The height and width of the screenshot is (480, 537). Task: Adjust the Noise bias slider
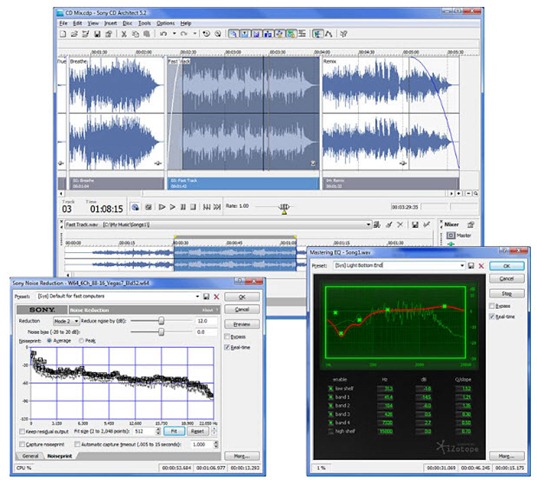click(x=161, y=332)
